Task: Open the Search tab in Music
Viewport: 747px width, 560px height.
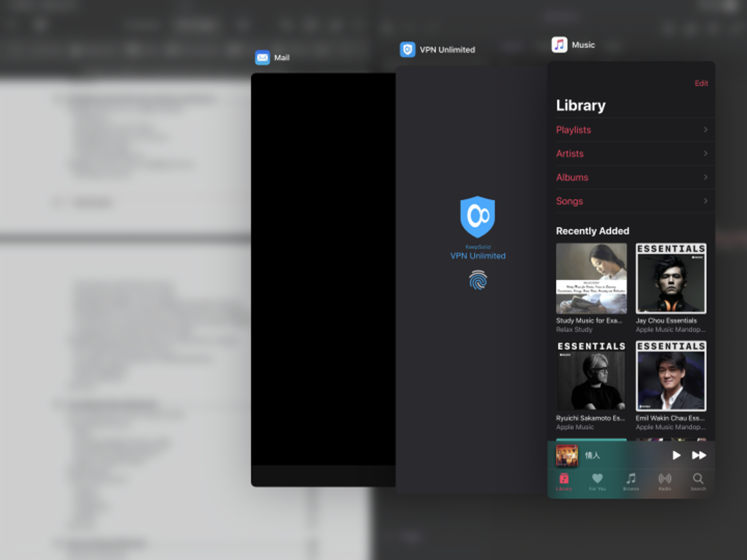Action: [698, 482]
